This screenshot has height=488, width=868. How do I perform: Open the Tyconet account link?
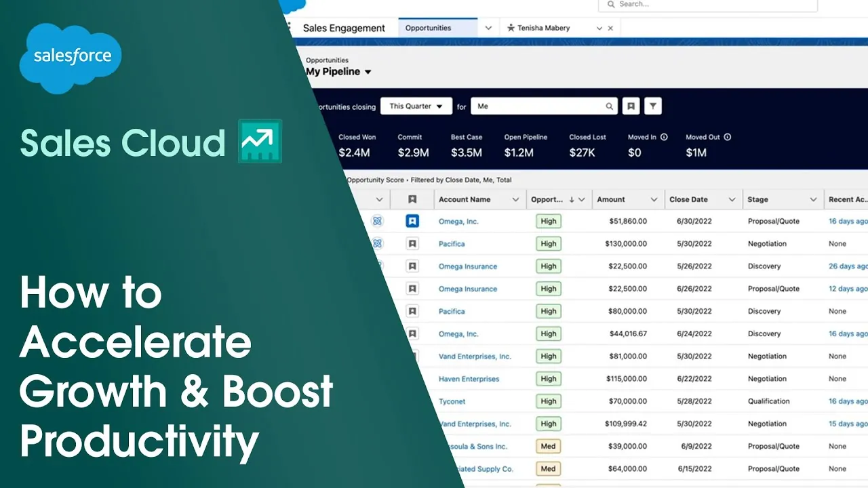[x=452, y=401]
